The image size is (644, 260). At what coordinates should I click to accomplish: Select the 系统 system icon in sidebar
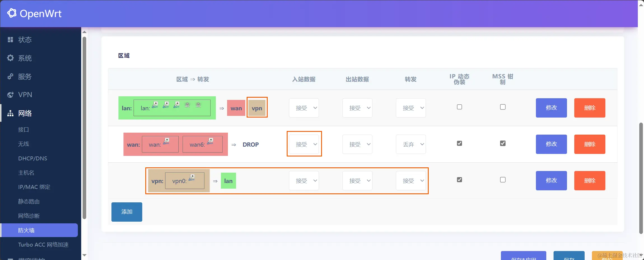[10, 58]
